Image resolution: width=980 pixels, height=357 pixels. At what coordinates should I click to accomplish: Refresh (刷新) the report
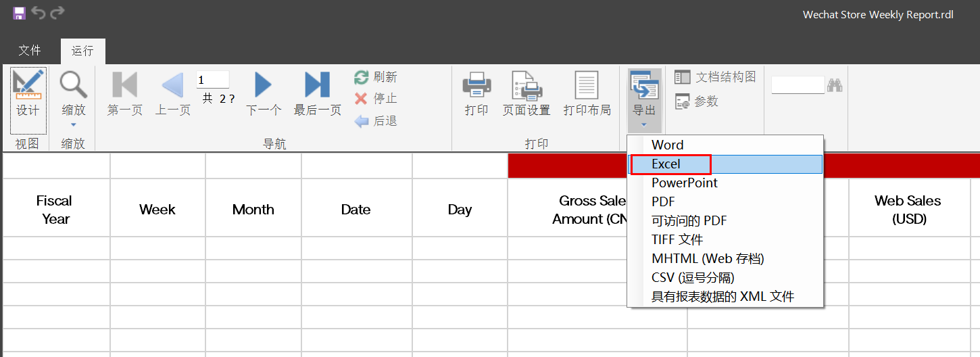click(376, 77)
